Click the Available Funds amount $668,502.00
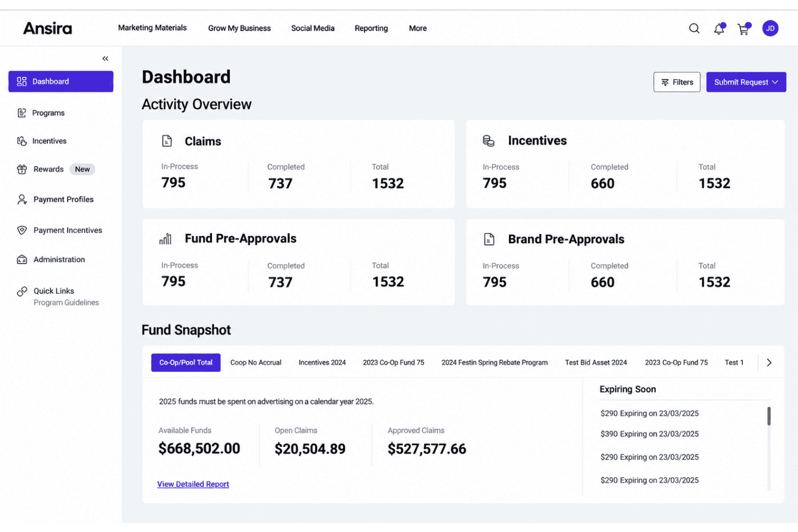Screen dimensions: 798x532 [200, 448]
